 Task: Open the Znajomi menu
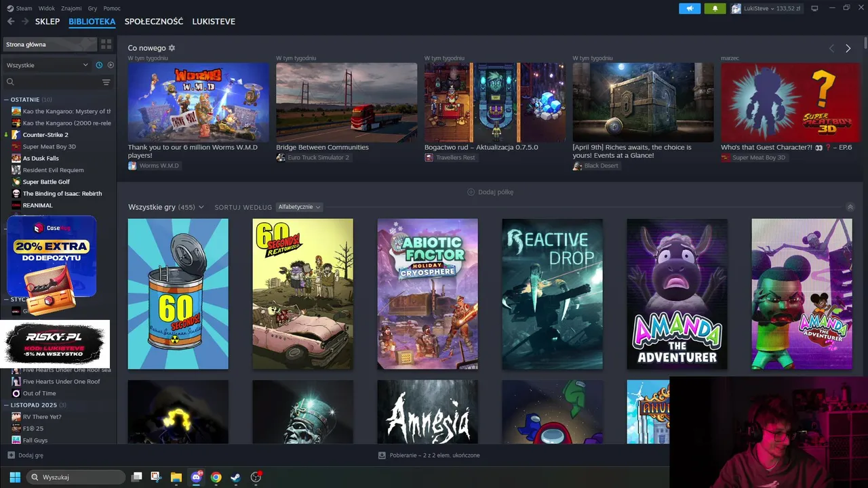71,8
